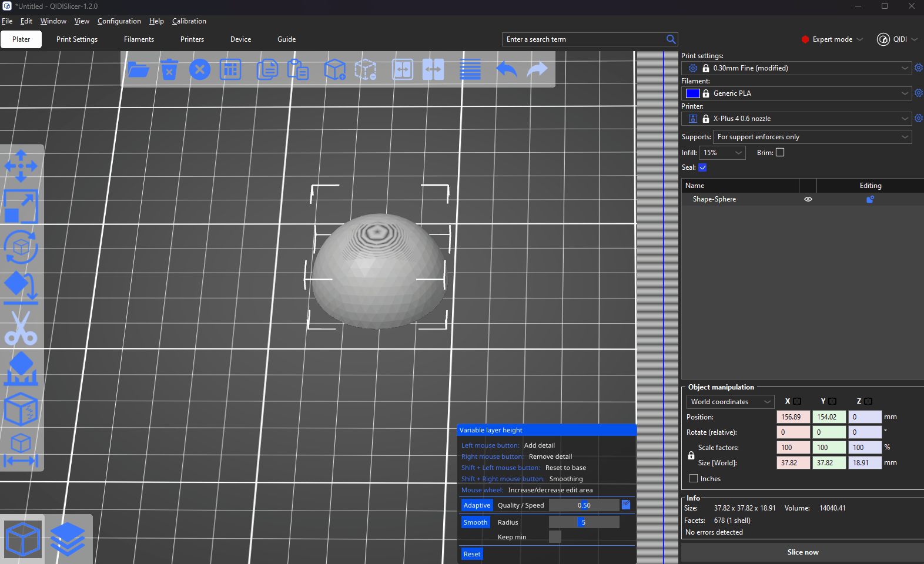
Task: Click the Slice now button
Action: (802, 552)
